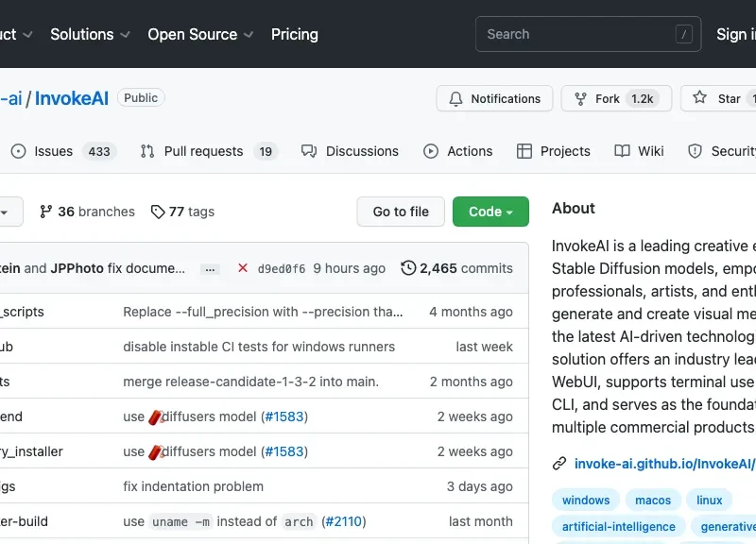
Task: Expand commit message ellipsis button
Action: (x=210, y=269)
